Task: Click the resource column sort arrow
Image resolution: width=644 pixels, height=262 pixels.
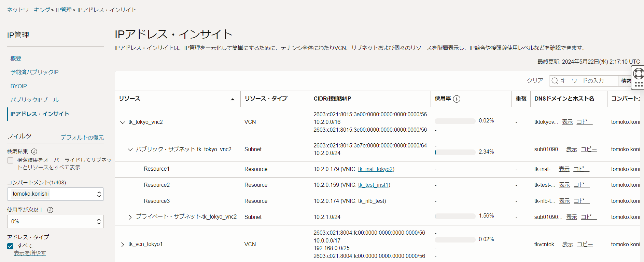Action: click(233, 99)
